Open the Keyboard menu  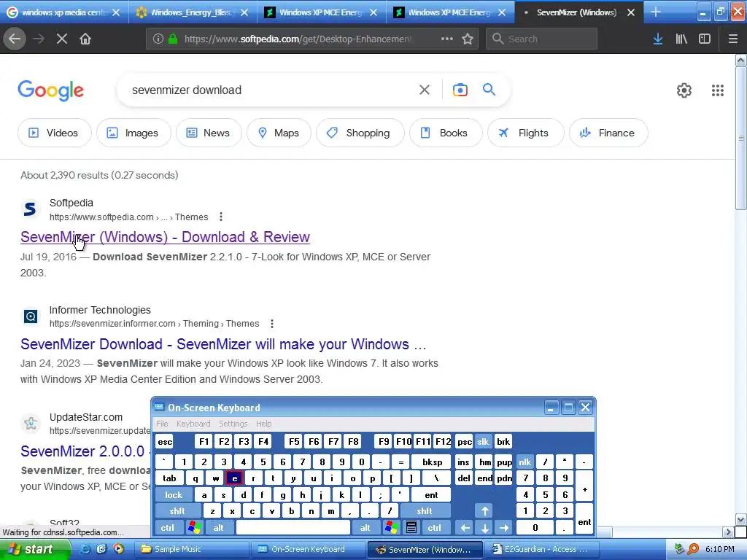[193, 424]
